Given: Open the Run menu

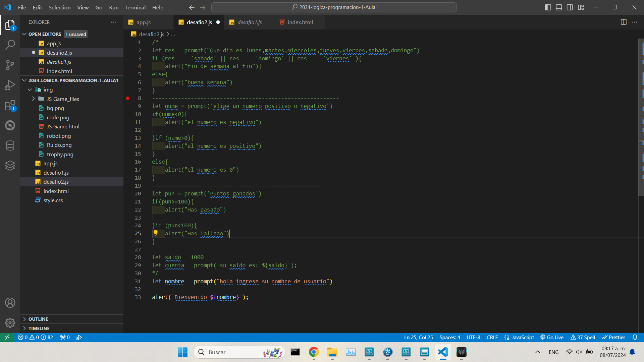Looking at the screenshot, I should pos(114,7).
